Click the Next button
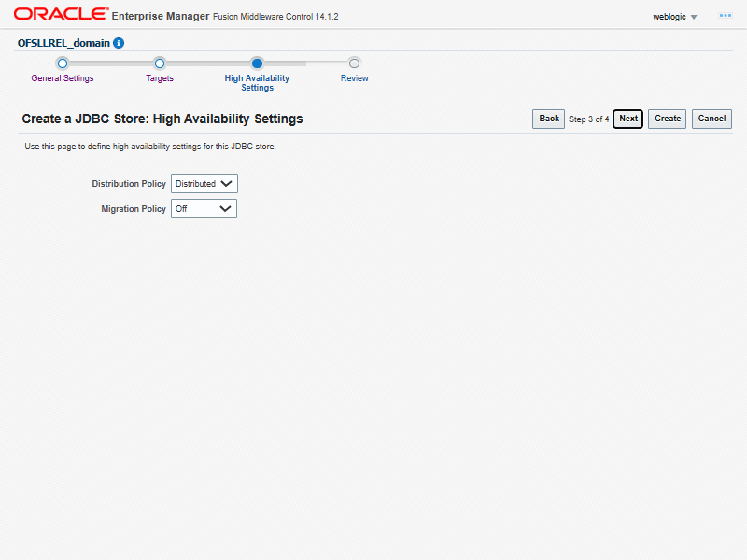Image resolution: width=747 pixels, height=560 pixels. (627, 119)
